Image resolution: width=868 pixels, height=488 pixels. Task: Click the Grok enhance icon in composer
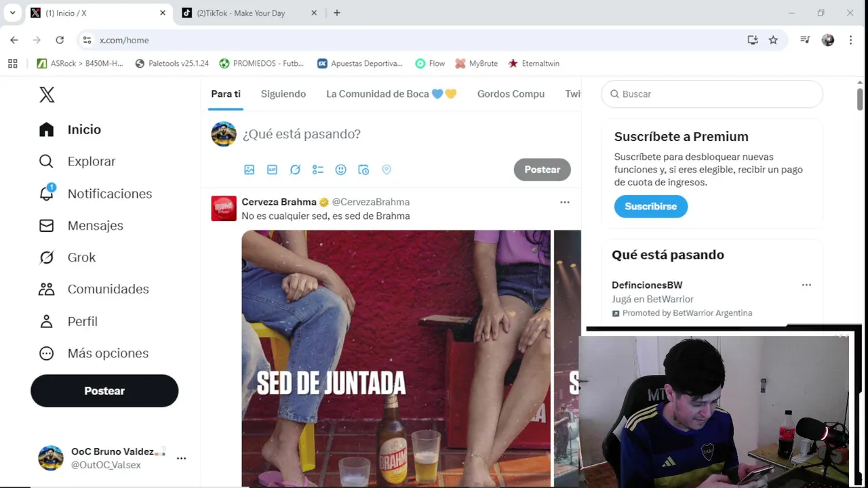pos(295,170)
